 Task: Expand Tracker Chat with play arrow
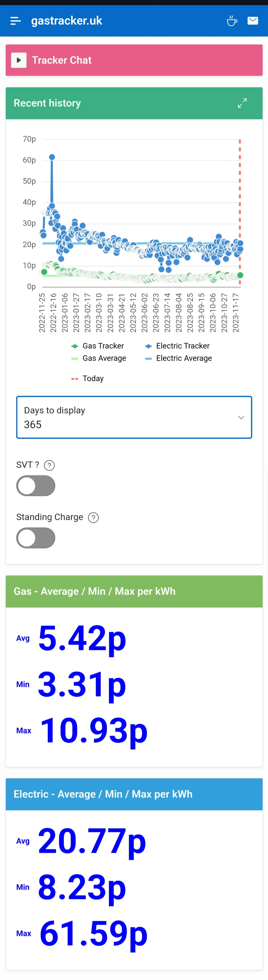click(x=19, y=60)
